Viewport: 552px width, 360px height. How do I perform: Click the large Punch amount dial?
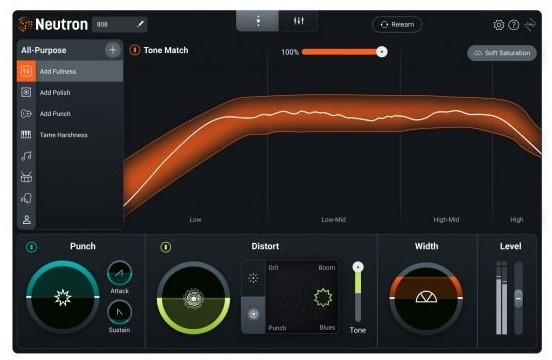(x=63, y=297)
